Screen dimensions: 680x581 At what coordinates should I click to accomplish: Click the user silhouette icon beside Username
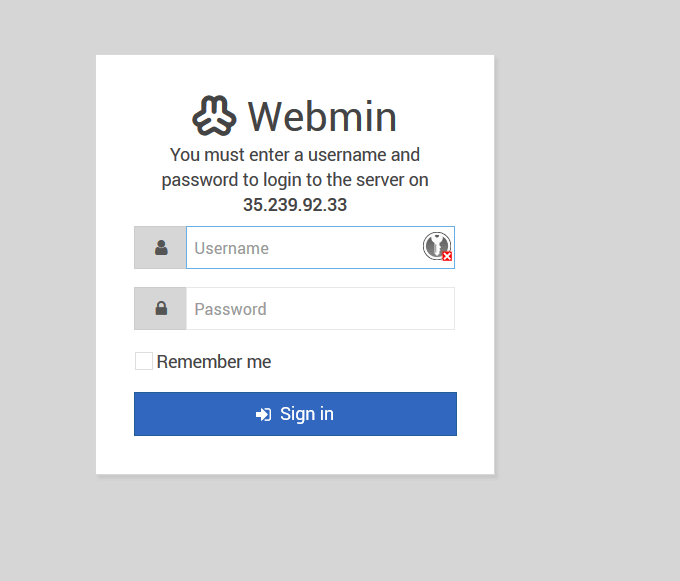click(x=161, y=248)
